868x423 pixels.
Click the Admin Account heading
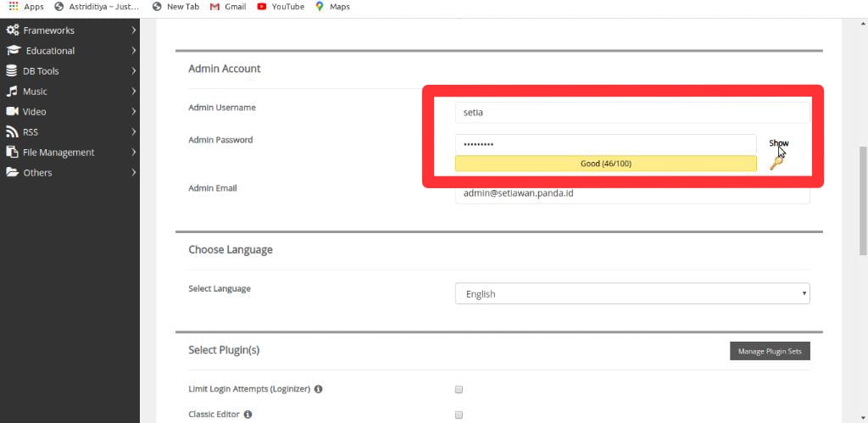tap(224, 69)
